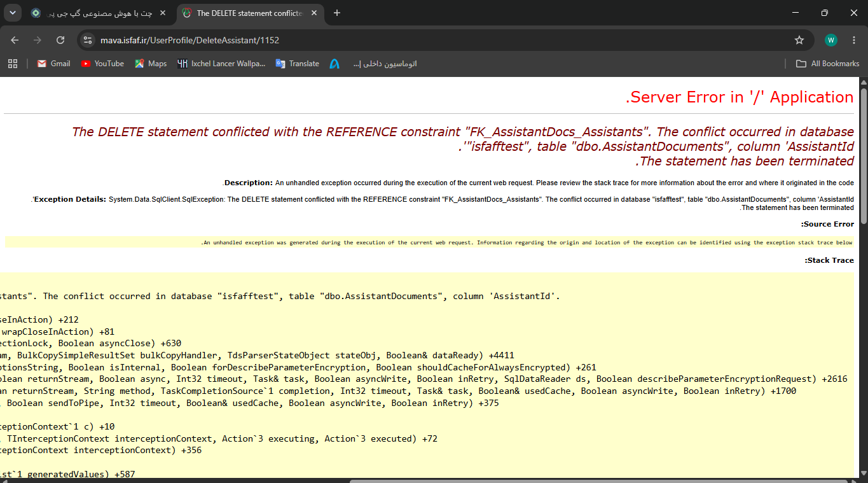868x483 pixels.
Task: Click the blue A logo bookmark
Action: point(334,64)
